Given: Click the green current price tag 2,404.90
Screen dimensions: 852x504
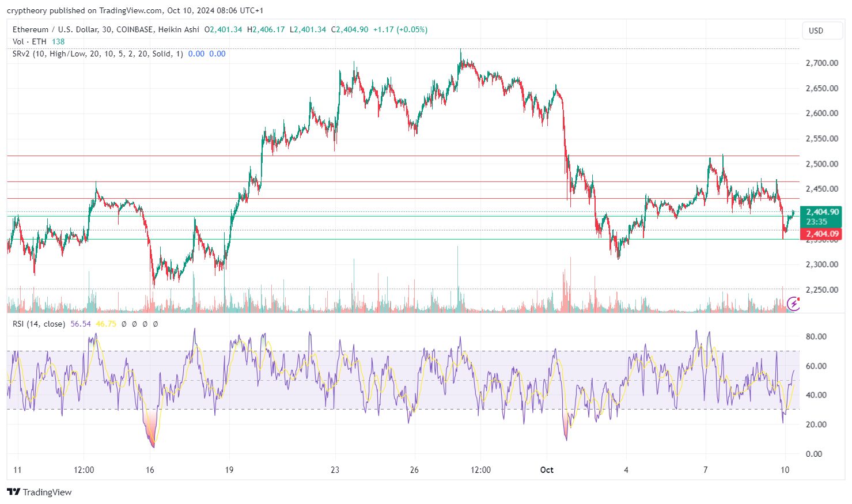Looking at the screenshot, I should click(x=822, y=212).
